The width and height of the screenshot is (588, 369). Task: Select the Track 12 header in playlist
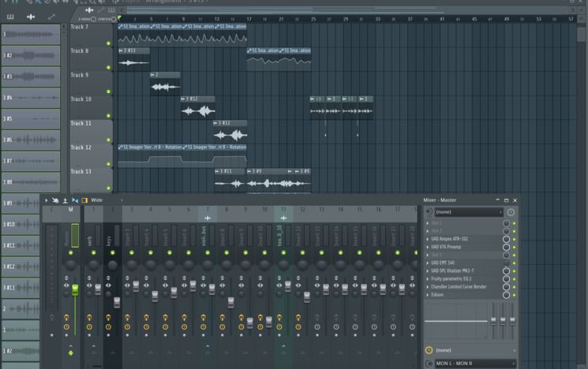tap(91, 155)
